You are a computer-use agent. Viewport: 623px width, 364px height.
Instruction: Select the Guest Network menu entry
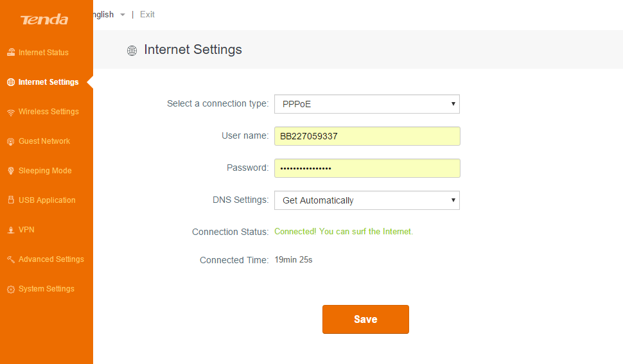44,141
